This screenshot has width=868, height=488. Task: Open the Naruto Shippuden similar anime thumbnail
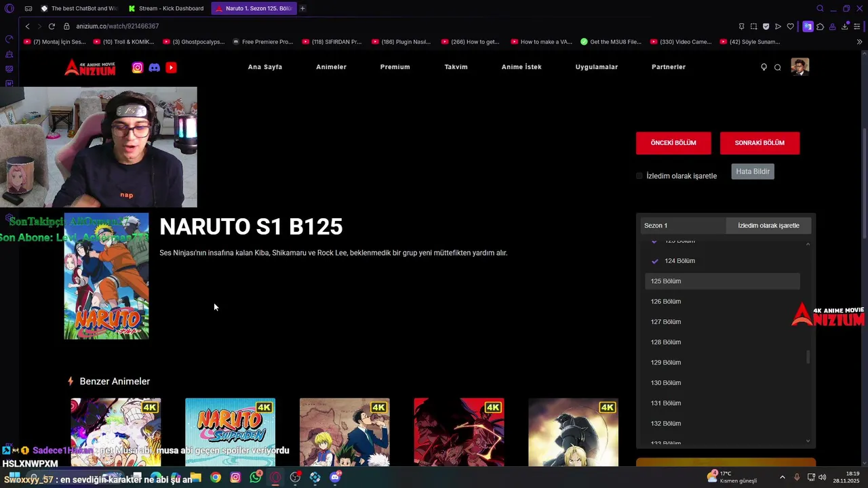[231, 432]
